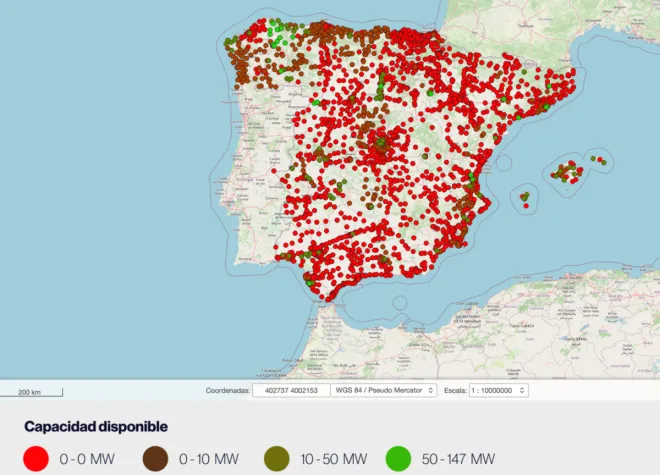660x475 pixels.
Task: Click the red 0-0 MW legend circle
Action: pyautogui.click(x=37, y=458)
